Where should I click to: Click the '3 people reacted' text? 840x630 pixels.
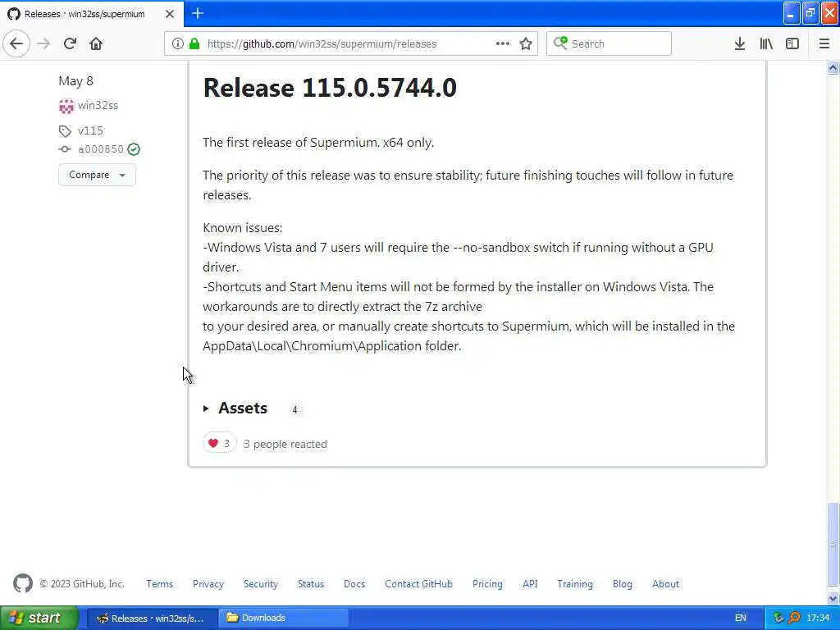coord(285,444)
